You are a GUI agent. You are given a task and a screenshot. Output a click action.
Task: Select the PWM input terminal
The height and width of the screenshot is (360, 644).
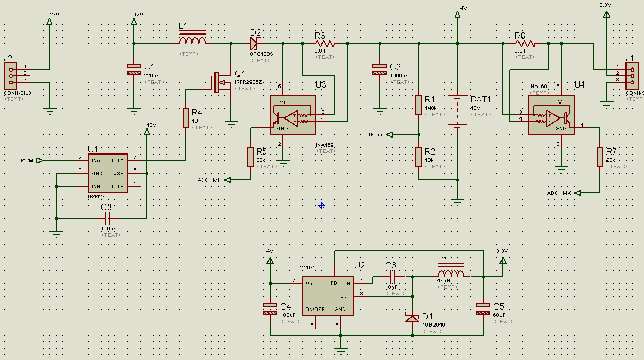[40, 160]
